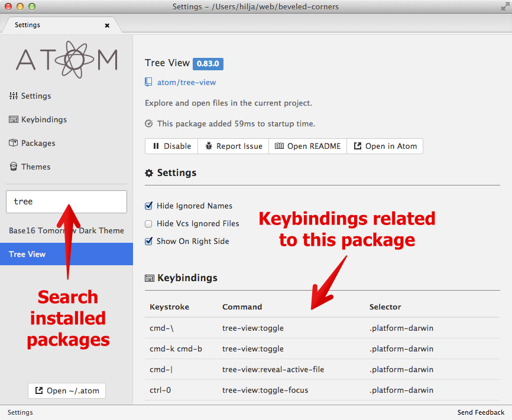This screenshot has width=512, height=420.
Task: Enable Hide Vcs Ignored Files checkbox
Action: (x=148, y=223)
